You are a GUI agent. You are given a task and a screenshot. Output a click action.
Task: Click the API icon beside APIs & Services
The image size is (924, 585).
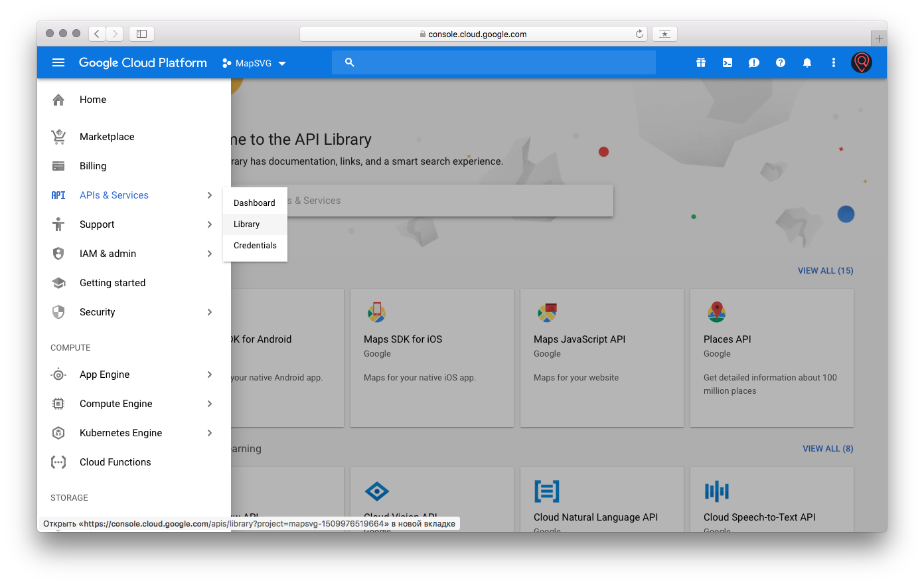coord(58,195)
